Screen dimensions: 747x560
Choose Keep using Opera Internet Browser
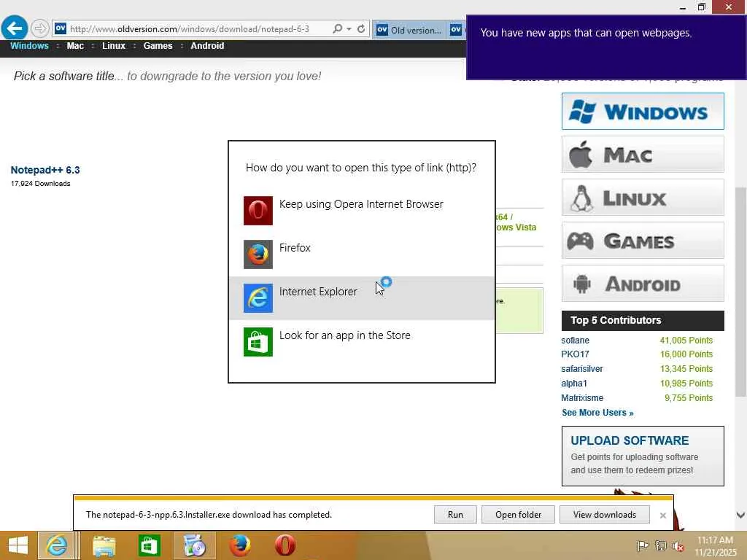point(362,211)
